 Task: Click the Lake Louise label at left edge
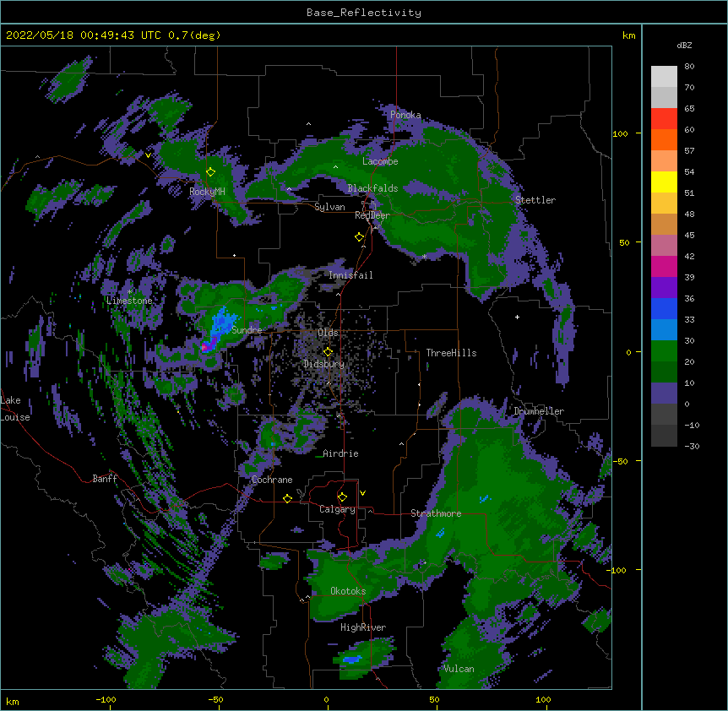point(15,409)
